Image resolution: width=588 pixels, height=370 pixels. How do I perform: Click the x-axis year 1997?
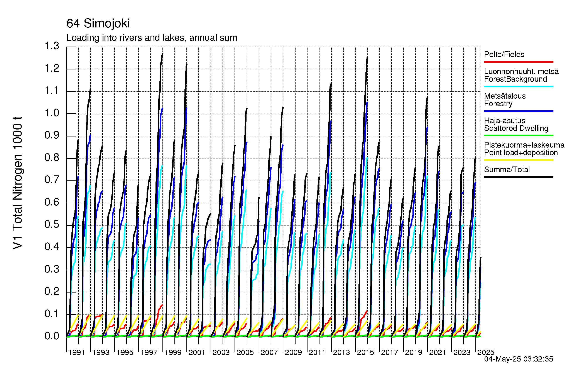pyautogui.click(x=149, y=352)
